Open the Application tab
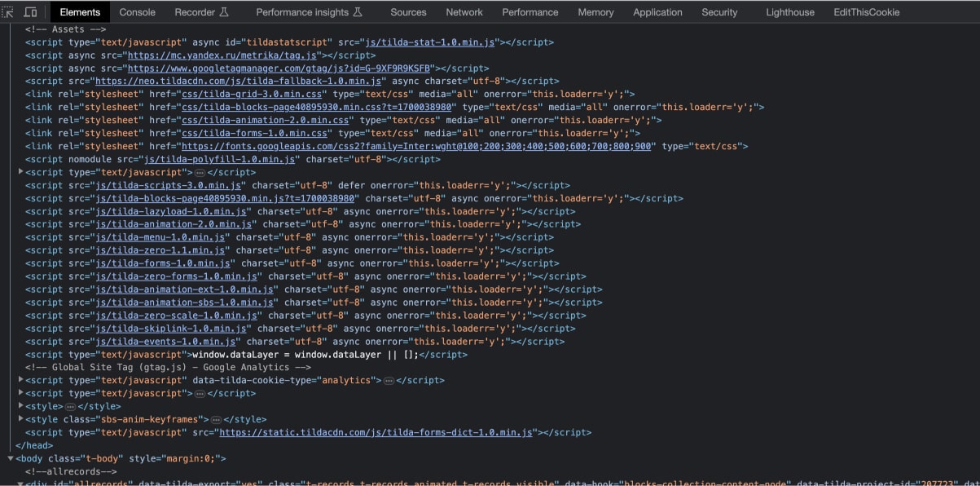This screenshot has width=980, height=486. [657, 12]
